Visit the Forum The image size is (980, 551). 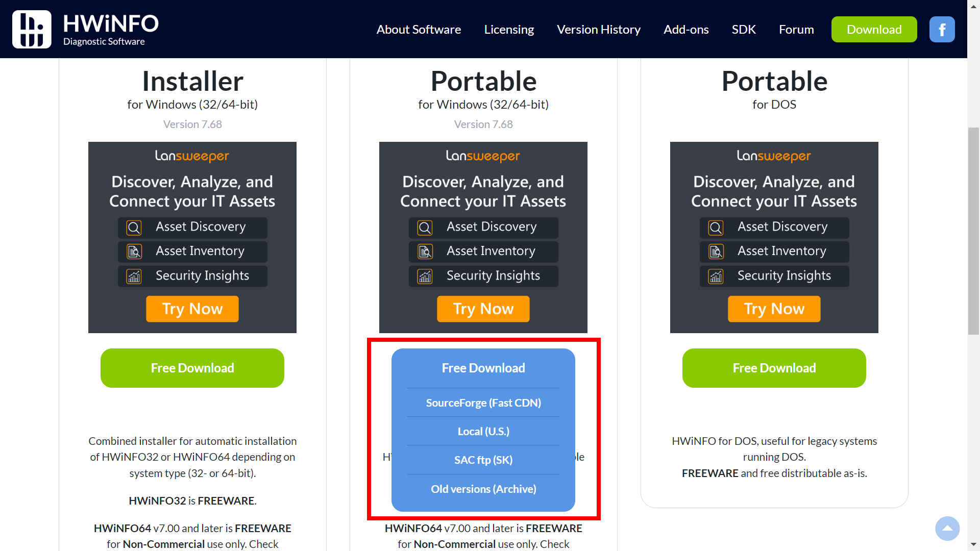796,30
